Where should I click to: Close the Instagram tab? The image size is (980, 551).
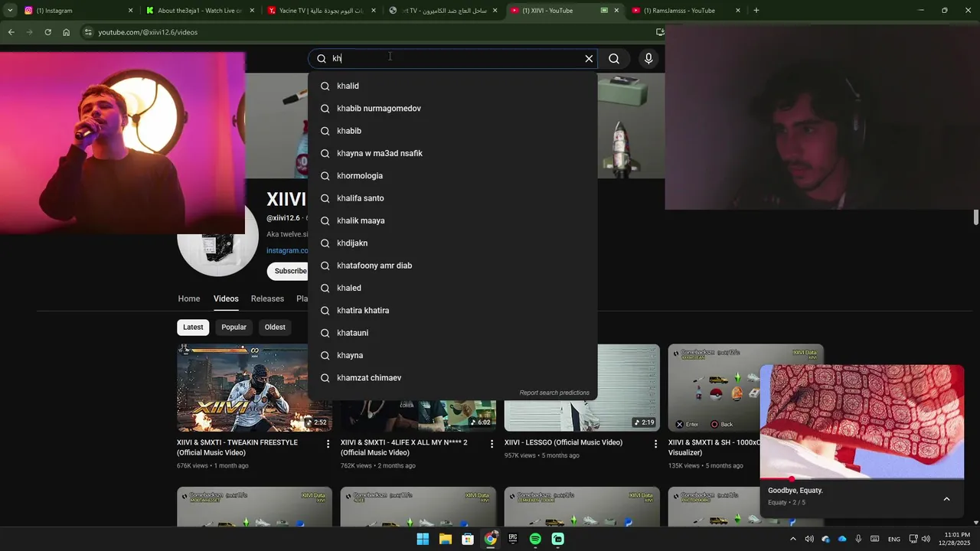click(x=130, y=11)
